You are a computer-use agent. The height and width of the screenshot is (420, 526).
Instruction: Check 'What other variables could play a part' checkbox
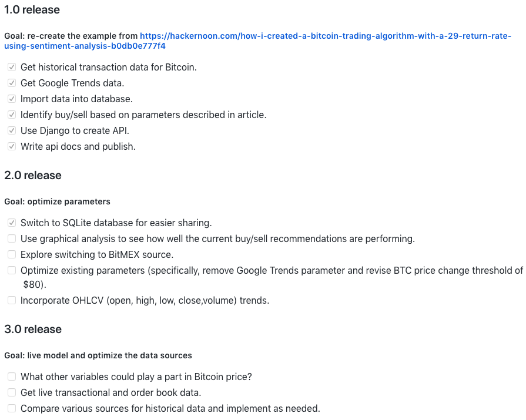tap(12, 377)
